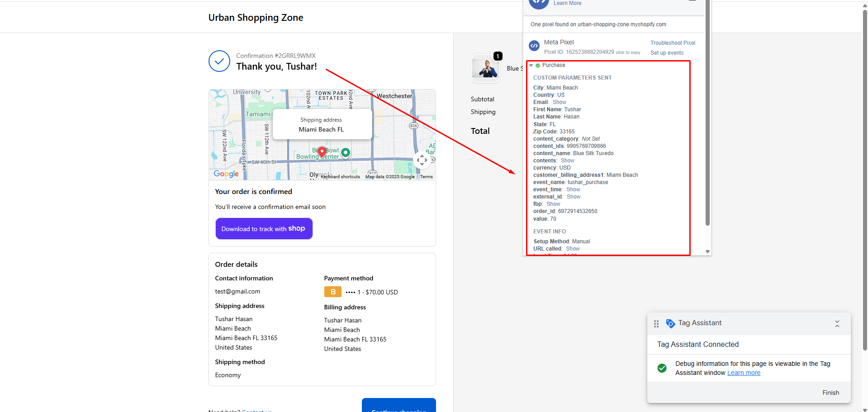Collapse the Tag Assistant widget
868x412 pixels.
tap(837, 323)
